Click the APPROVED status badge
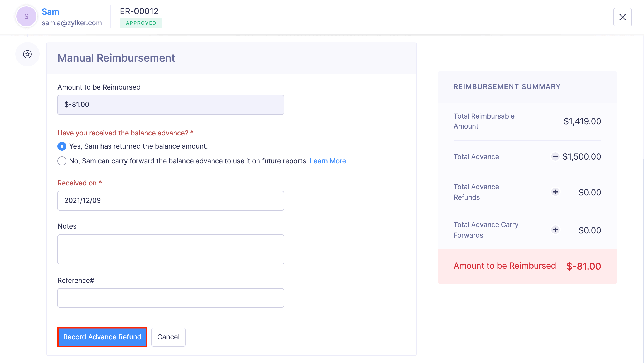This screenshot has height=363, width=644. (x=141, y=23)
